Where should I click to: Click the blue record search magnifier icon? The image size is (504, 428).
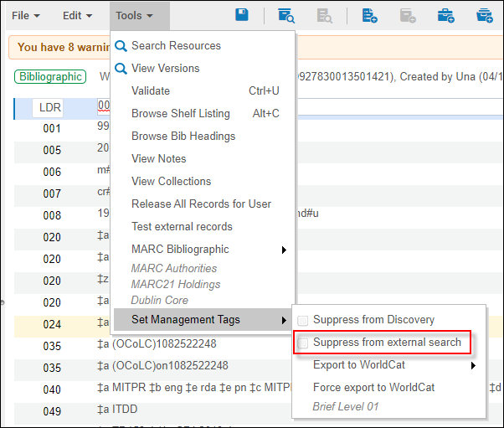286,15
